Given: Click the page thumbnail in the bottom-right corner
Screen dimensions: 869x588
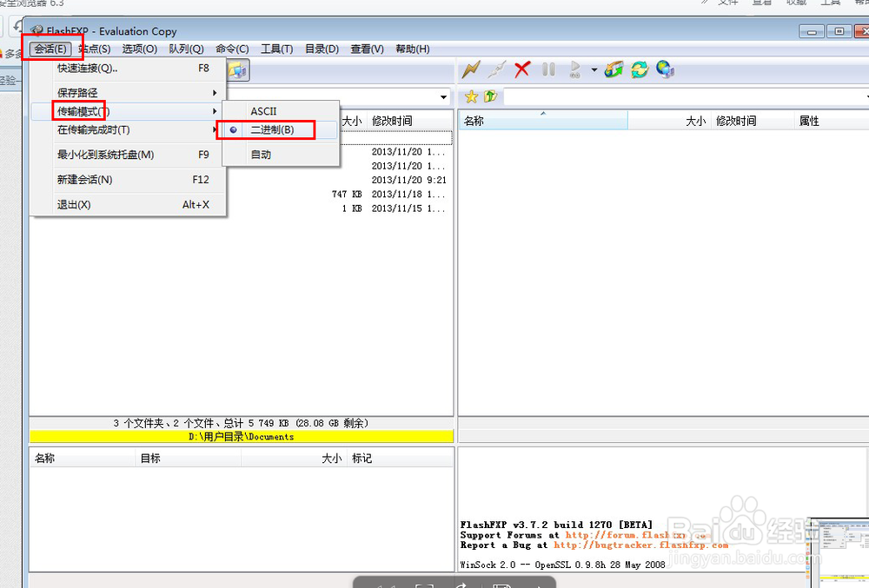Looking at the screenshot, I should [x=839, y=552].
